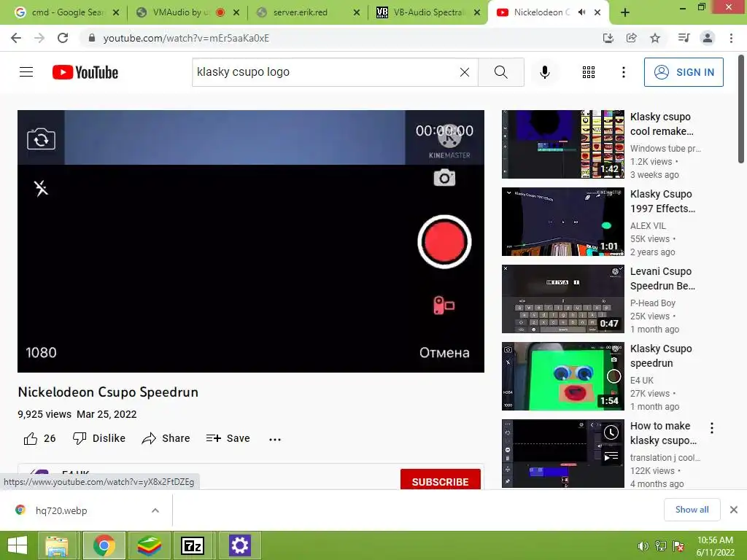Click the video player area
Image resolution: width=747 pixels, height=560 pixels.
(251, 241)
